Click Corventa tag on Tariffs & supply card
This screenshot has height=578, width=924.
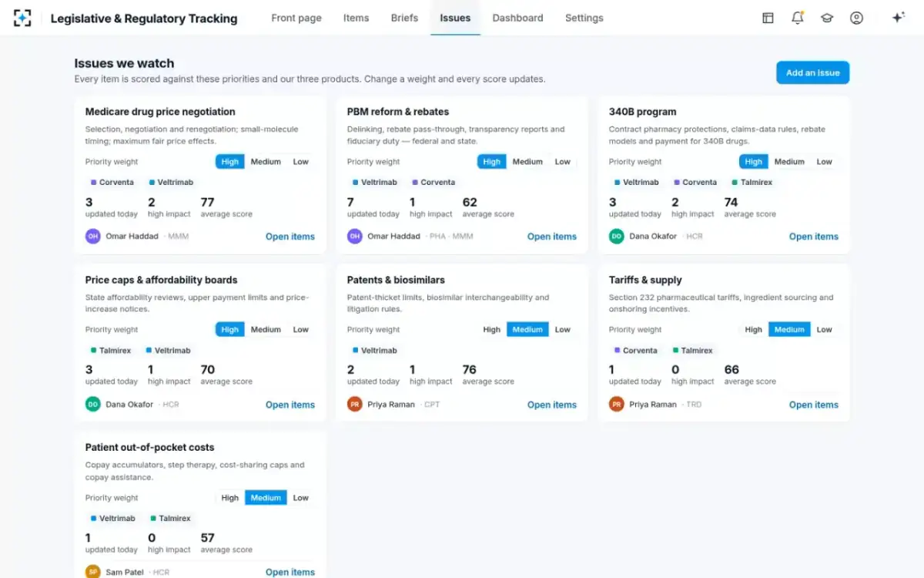(636, 351)
